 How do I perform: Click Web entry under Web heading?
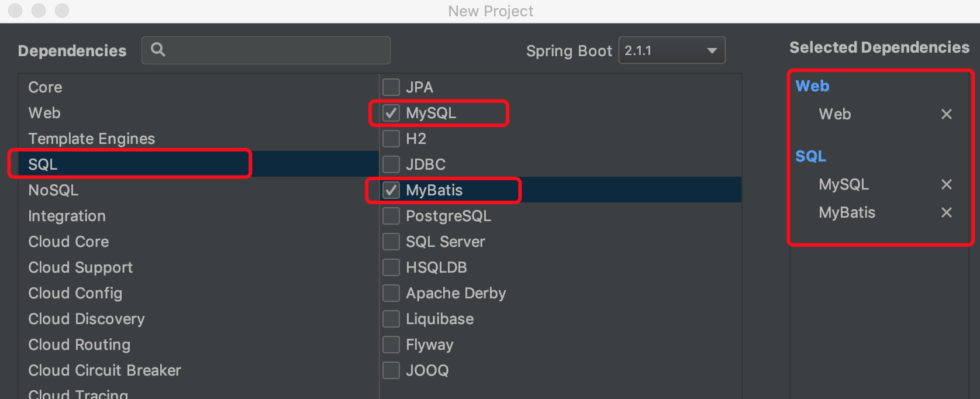tap(835, 114)
